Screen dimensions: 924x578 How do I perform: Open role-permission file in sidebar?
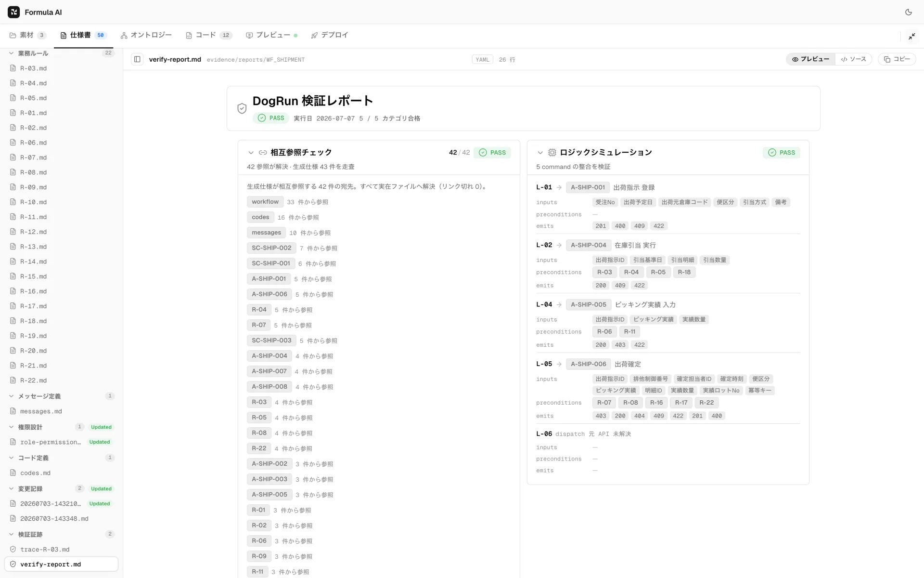(61, 442)
